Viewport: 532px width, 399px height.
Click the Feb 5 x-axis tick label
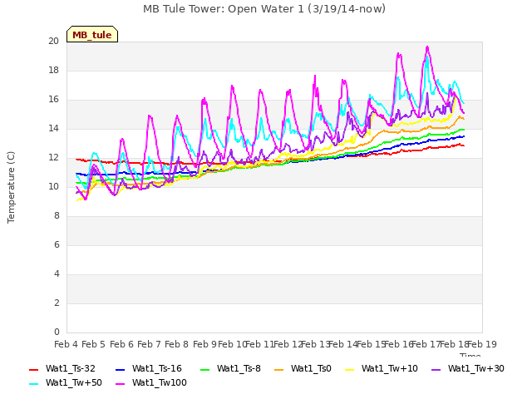[94, 344]
